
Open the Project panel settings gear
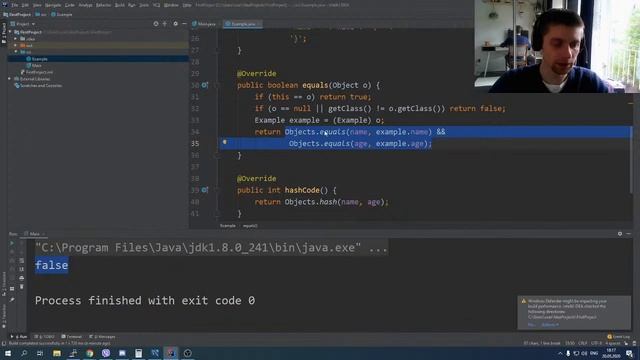click(176, 24)
